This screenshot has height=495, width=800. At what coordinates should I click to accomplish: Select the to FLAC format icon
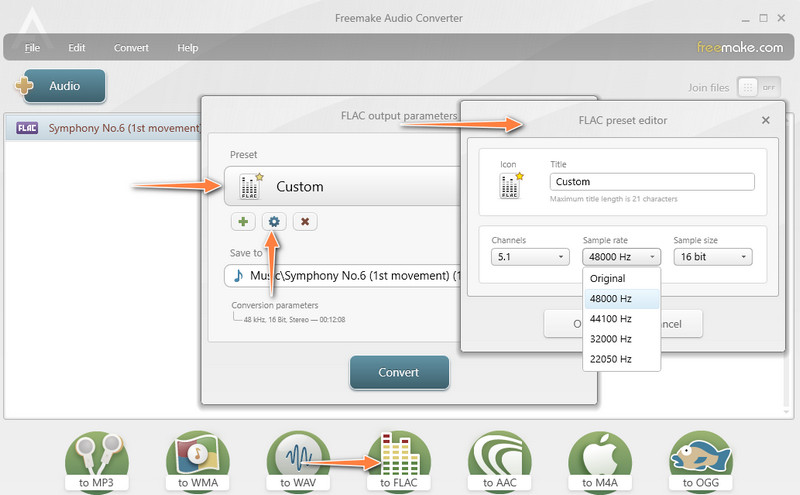click(398, 461)
